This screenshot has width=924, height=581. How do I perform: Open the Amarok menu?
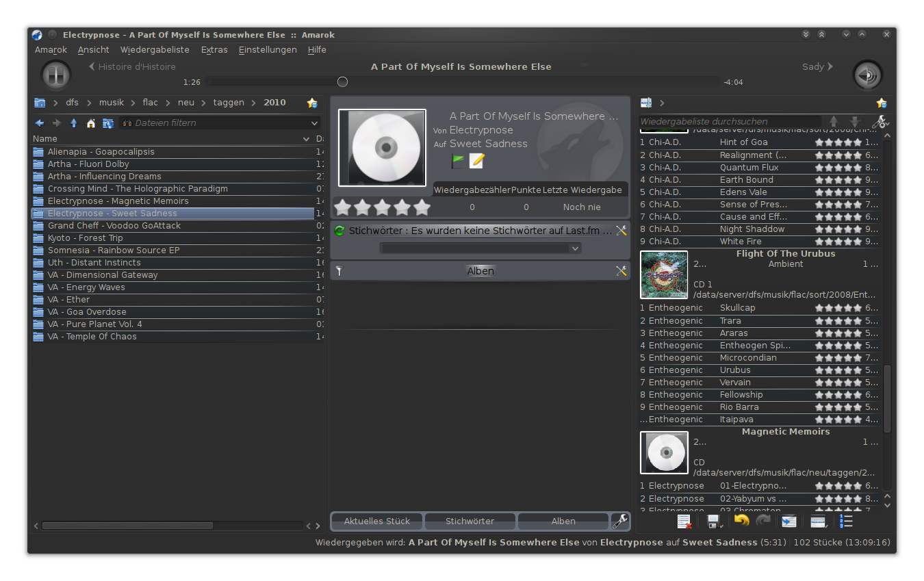coord(51,50)
